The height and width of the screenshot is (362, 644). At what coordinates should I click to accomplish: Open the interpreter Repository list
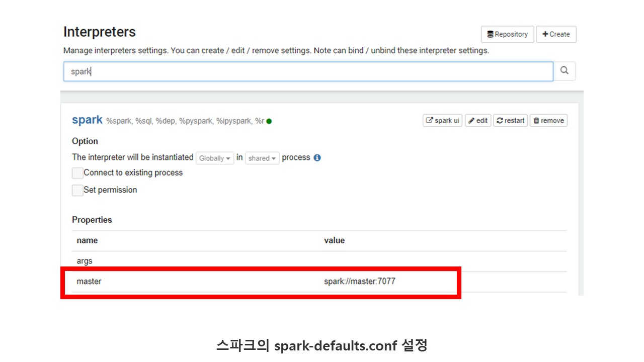507,34
